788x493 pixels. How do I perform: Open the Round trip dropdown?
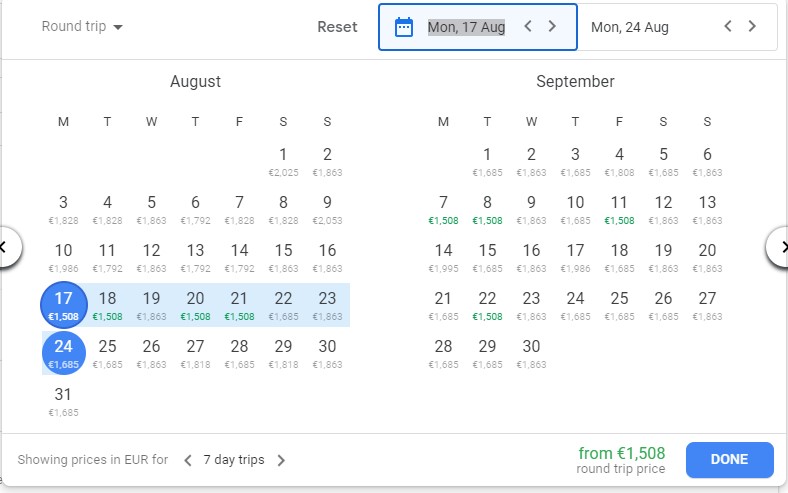point(82,27)
